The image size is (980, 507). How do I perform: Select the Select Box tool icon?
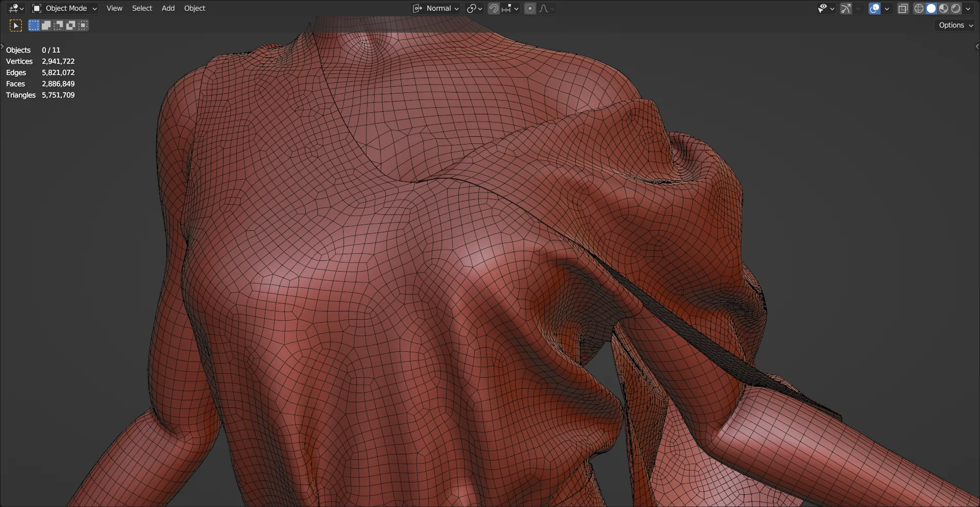coord(16,26)
